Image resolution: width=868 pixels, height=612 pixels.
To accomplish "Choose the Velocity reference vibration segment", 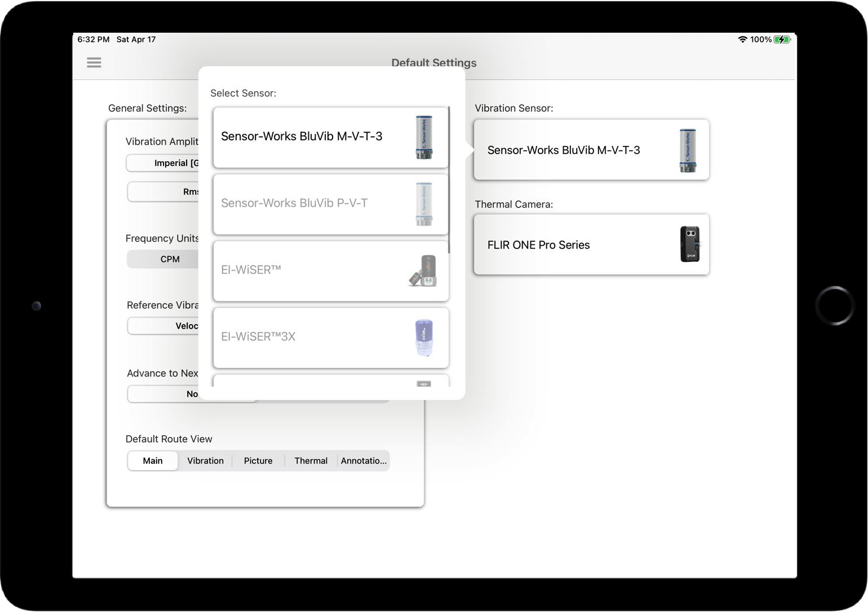I will (163, 326).
